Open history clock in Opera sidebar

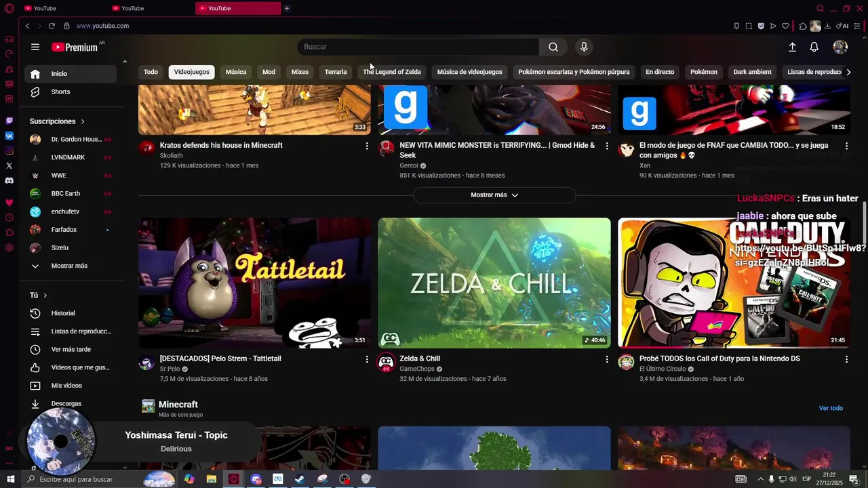9,218
